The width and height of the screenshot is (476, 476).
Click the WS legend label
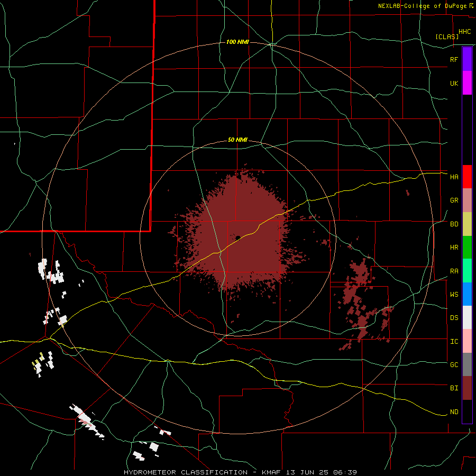pyautogui.click(x=454, y=295)
